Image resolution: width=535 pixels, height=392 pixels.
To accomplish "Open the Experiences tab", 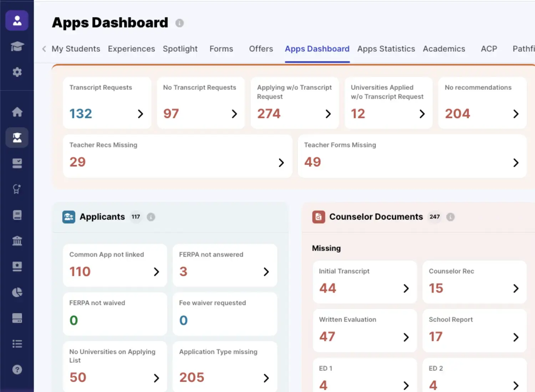I will (x=132, y=49).
